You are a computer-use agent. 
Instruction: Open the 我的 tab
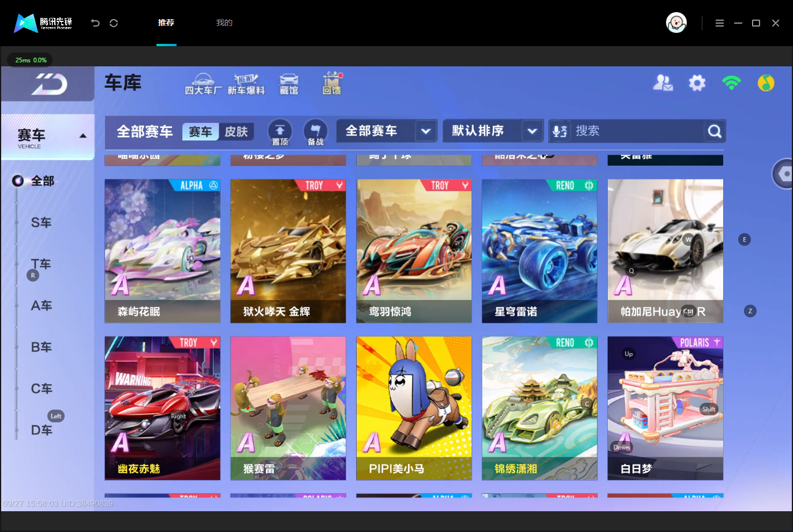[225, 23]
